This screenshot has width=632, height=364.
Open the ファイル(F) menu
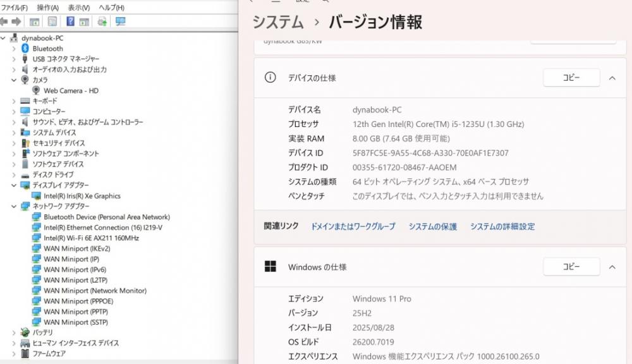[x=14, y=8]
